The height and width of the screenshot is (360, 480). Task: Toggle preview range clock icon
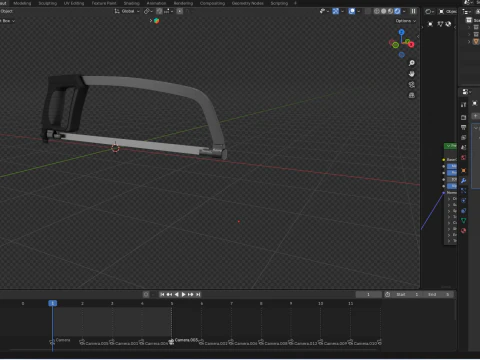tap(387, 294)
